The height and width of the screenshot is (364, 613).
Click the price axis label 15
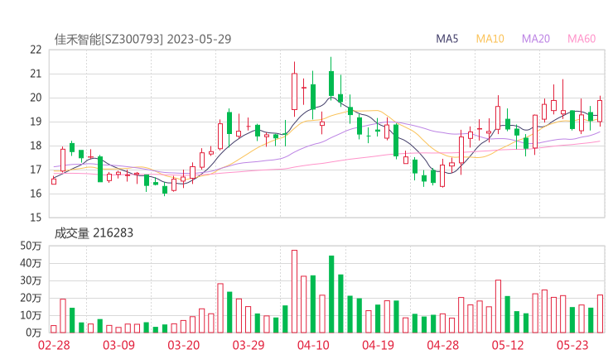36,218
